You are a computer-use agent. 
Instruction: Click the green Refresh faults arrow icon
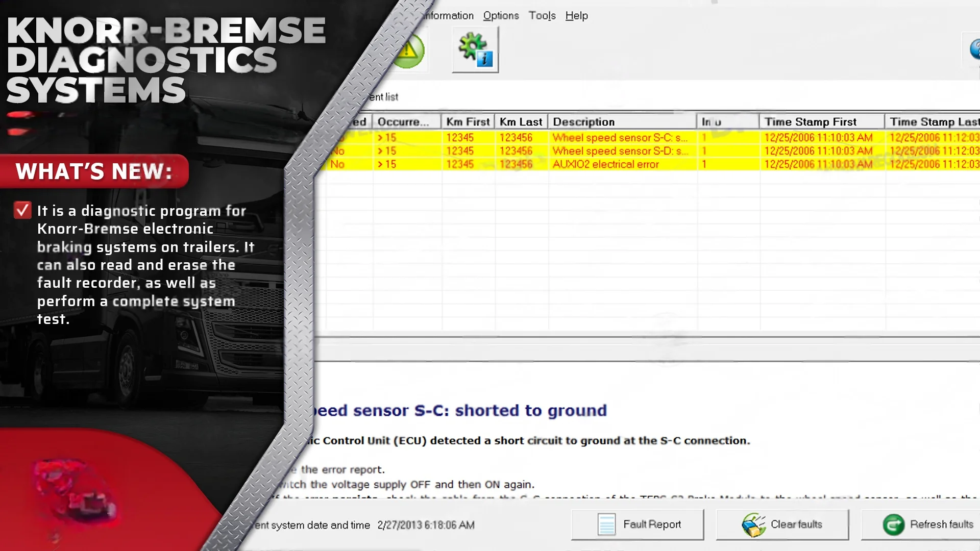893,524
